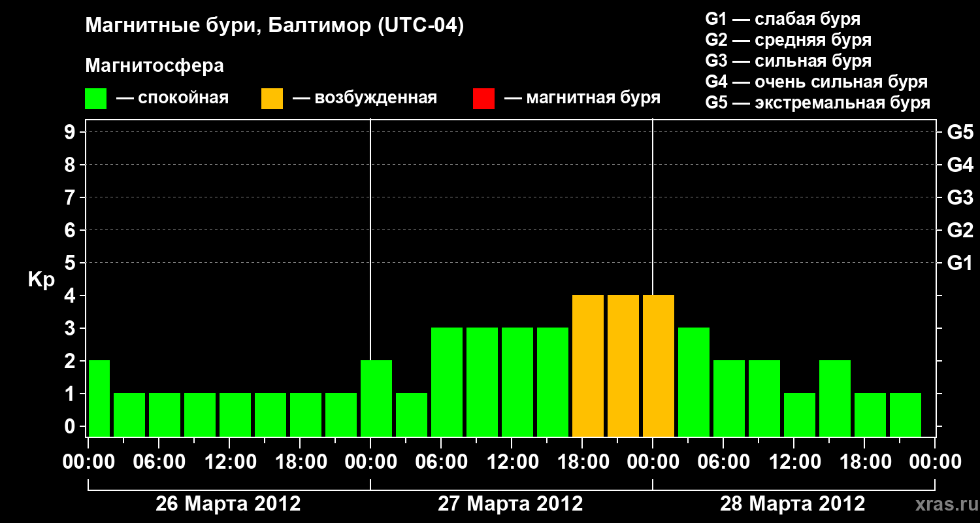980x523 pixels.
Task: Click the 'G2' label on the right axis
Action: pos(960,231)
